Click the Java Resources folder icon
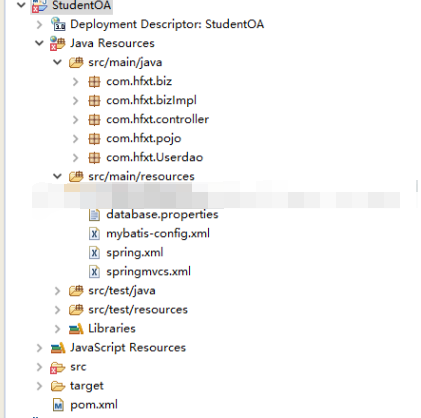This screenshot has width=421, height=418. pos(57,43)
